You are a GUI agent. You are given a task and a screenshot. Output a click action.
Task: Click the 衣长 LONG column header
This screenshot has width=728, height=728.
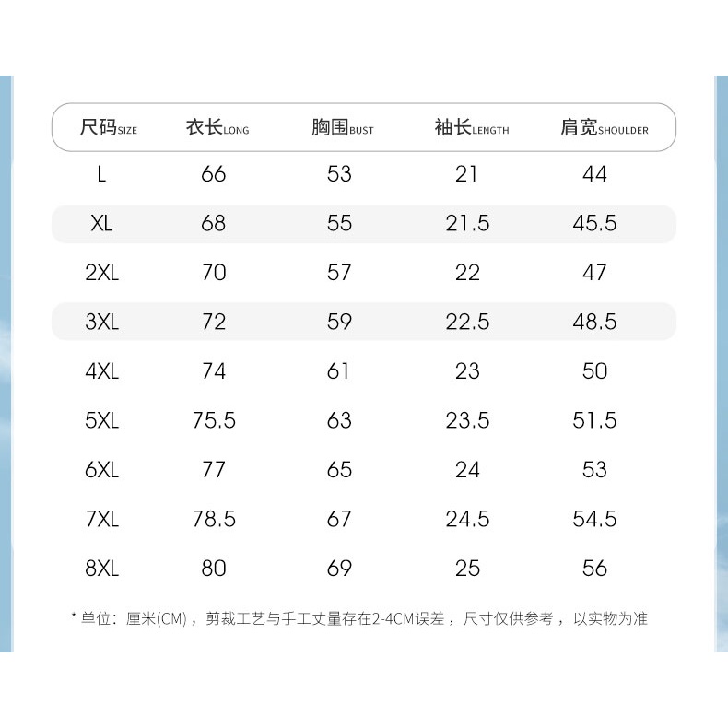[x=217, y=127]
